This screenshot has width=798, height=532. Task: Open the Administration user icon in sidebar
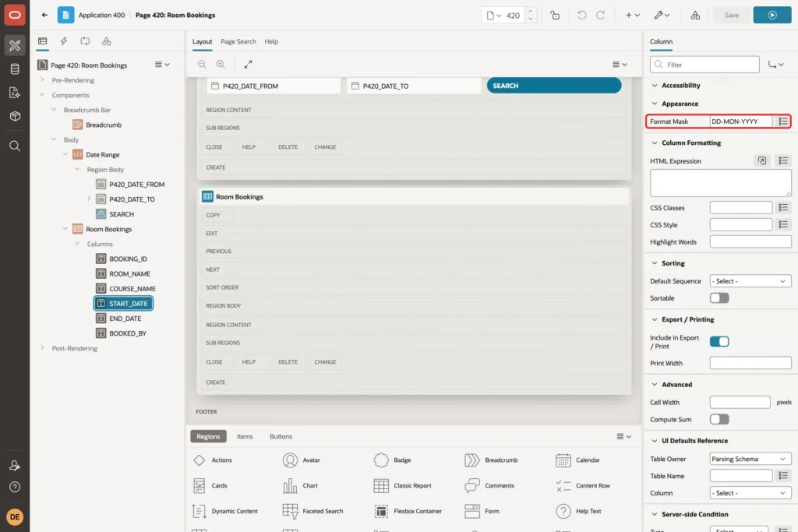[15, 465]
